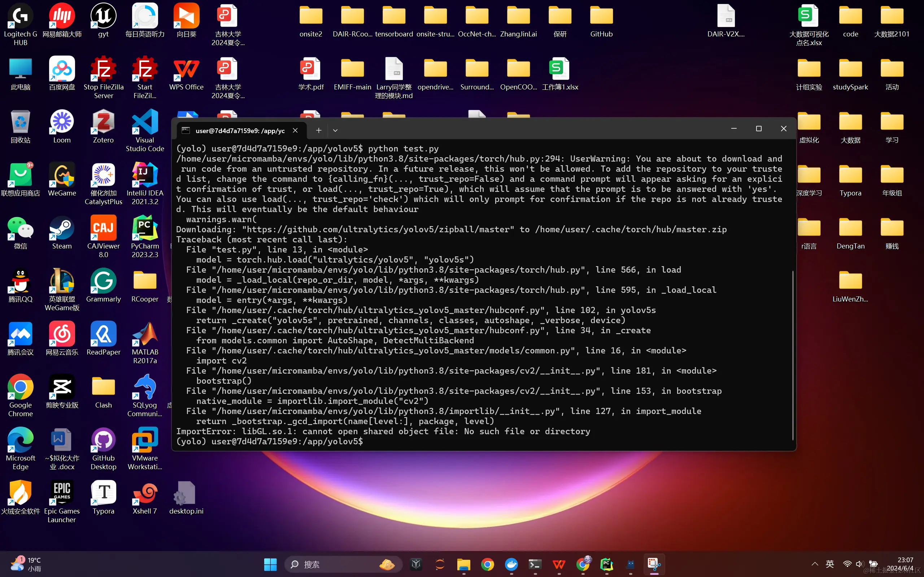
Task: Open Zotero desktop shortcut
Action: click(103, 122)
